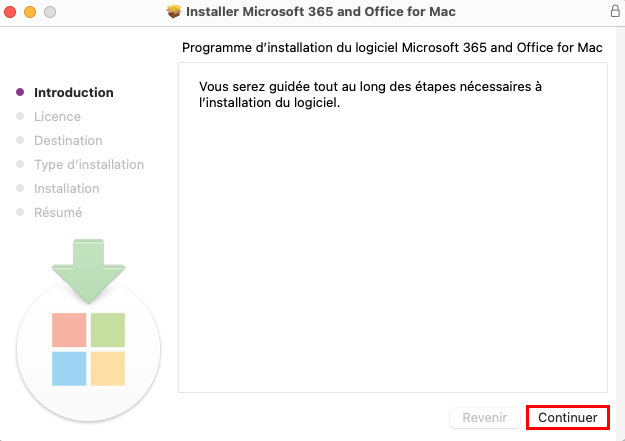Click the introduction message text pane
This screenshot has width=625, height=441.
(393, 227)
